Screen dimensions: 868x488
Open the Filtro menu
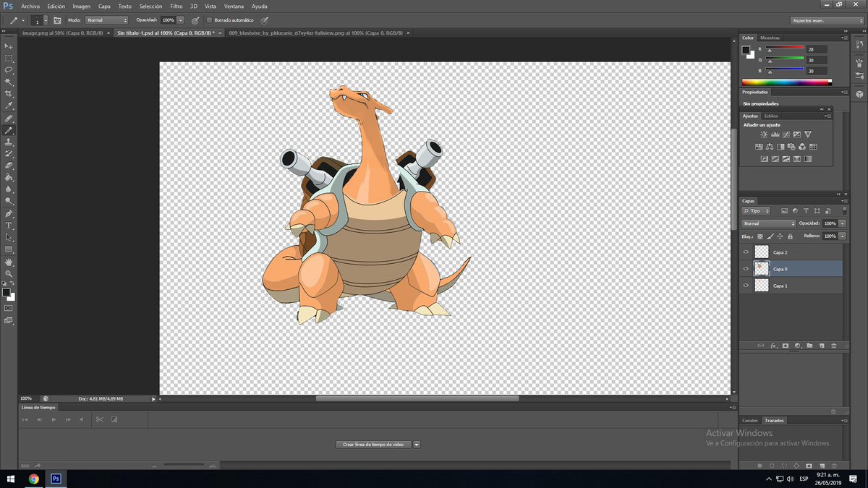pyautogui.click(x=176, y=6)
